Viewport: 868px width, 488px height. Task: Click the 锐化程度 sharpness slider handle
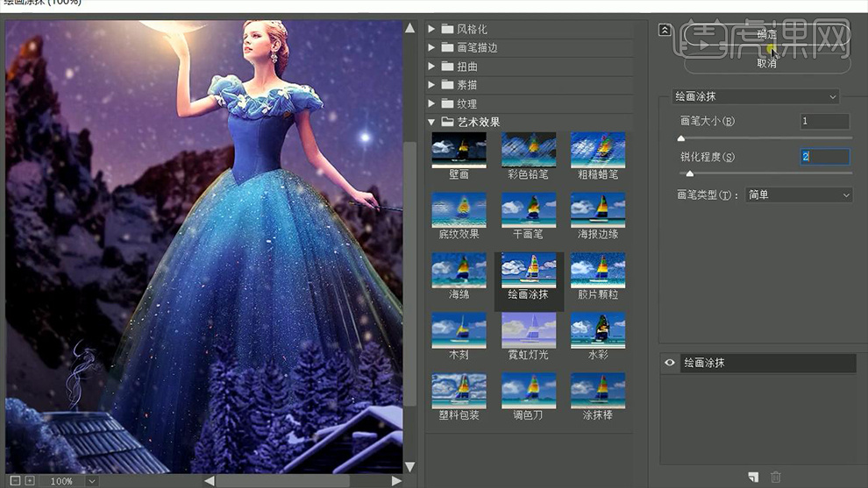click(x=690, y=173)
